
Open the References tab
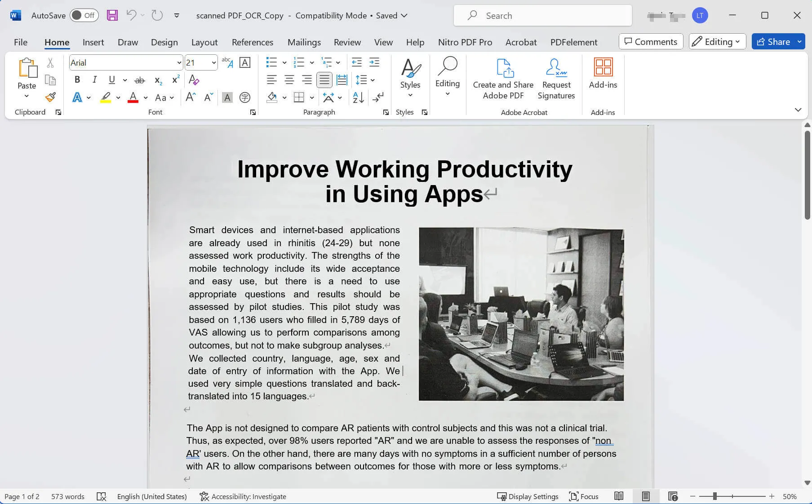click(x=252, y=42)
